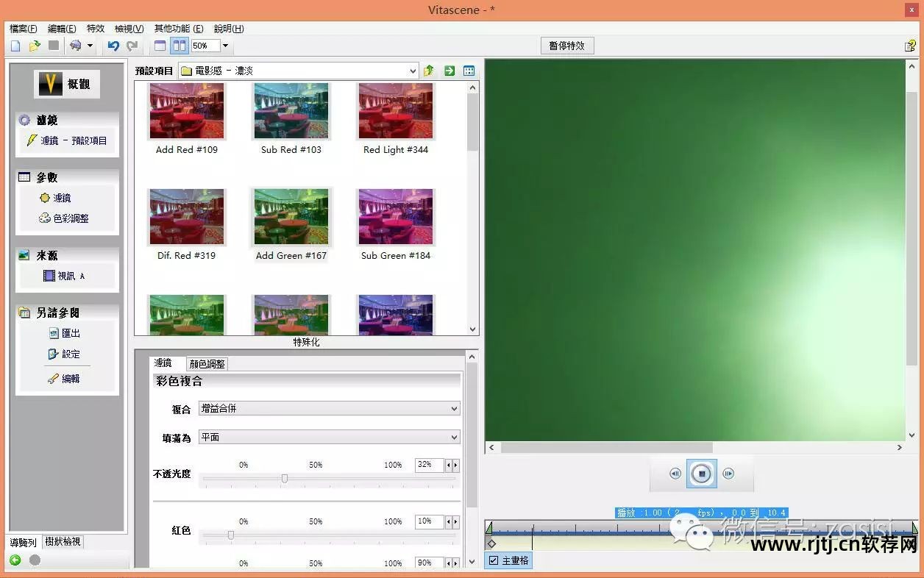This screenshot has width=924, height=578.
Task: Undo the last action
Action: pos(113,46)
